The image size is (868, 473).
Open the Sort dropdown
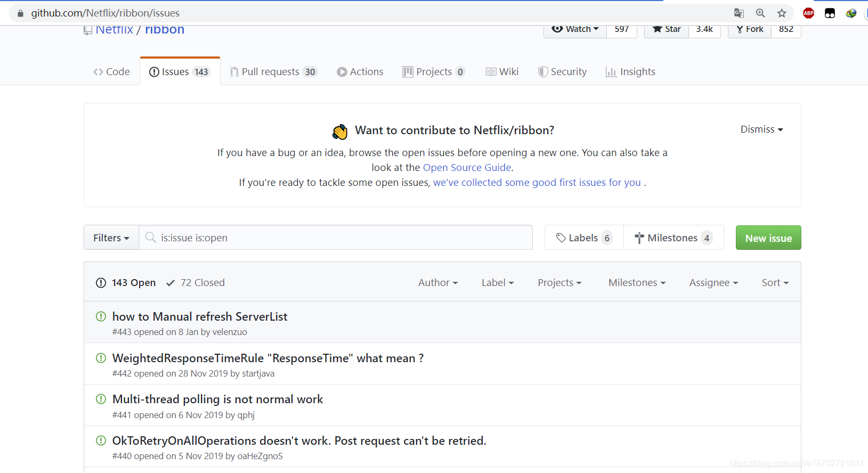pyautogui.click(x=775, y=283)
